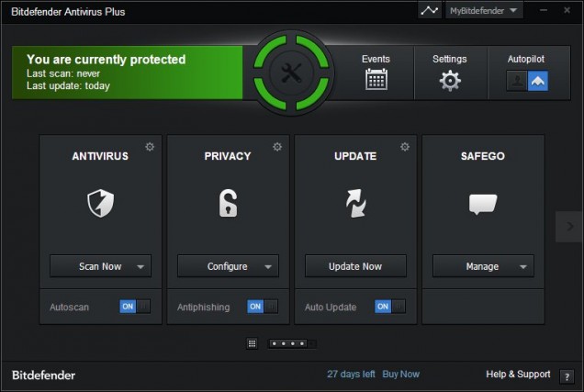Click the Update arrows icon
This screenshot has width=584, height=392.
pos(355,203)
